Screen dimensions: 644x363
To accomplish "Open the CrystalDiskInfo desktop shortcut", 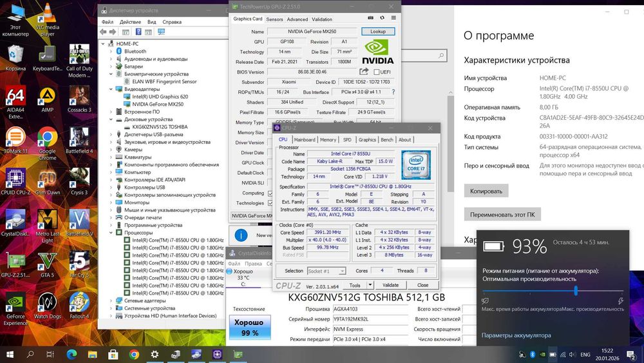I will pos(15,223).
